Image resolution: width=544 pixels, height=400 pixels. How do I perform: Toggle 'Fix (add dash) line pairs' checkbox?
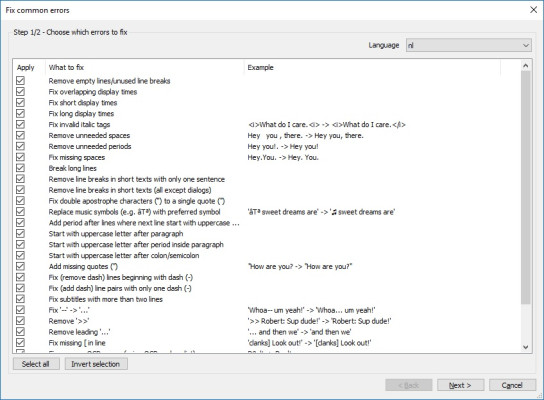tap(20, 288)
